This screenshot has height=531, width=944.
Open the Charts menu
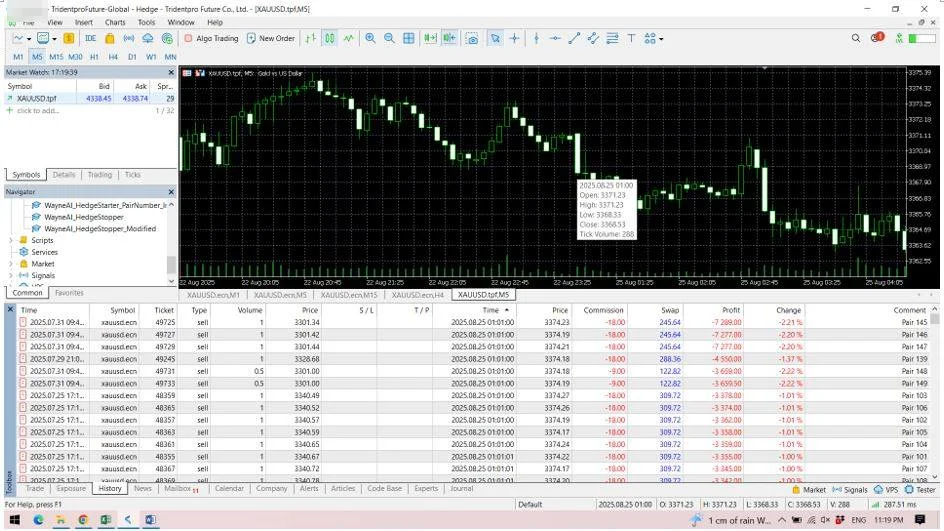tap(115, 22)
